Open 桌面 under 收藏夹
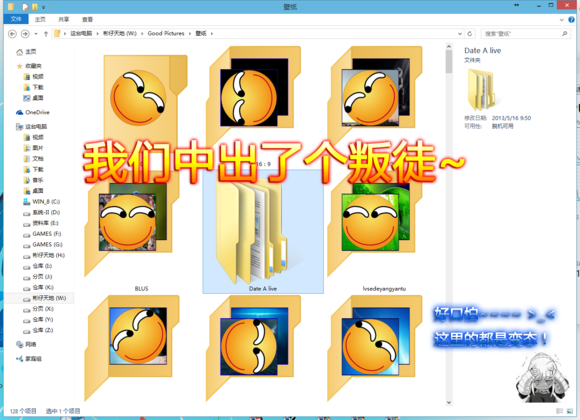 34,98
